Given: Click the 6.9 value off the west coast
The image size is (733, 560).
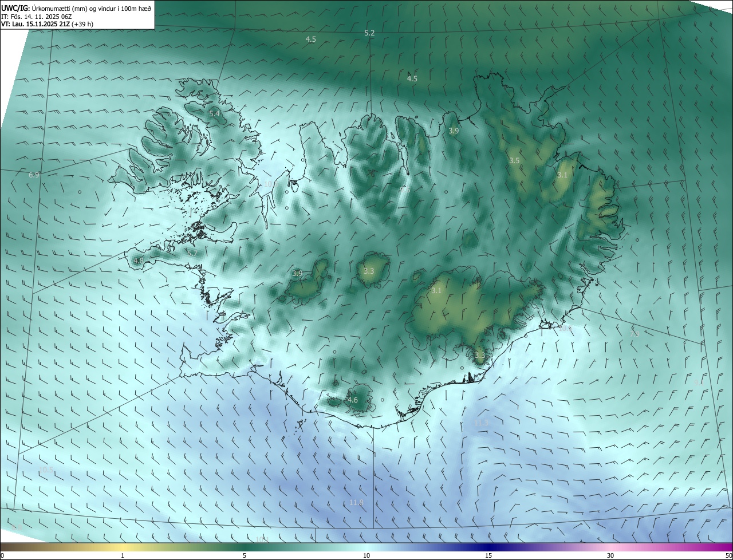Looking at the screenshot, I should 34,175.
